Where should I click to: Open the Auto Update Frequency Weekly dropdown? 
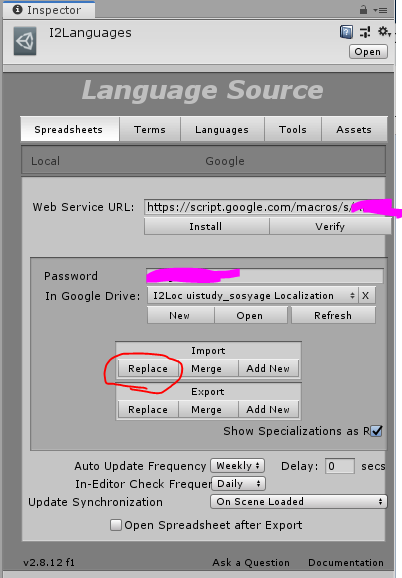click(238, 466)
